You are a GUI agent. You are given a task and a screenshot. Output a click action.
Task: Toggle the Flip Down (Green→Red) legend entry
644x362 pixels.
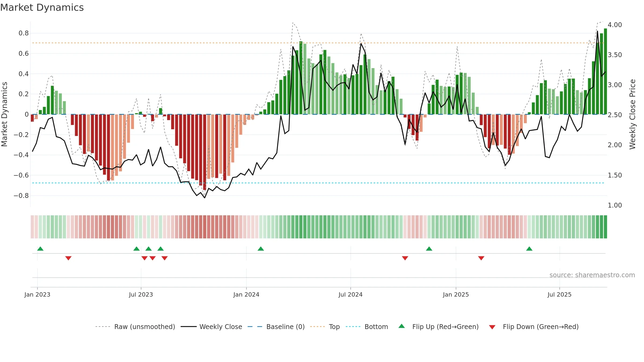coord(533,327)
